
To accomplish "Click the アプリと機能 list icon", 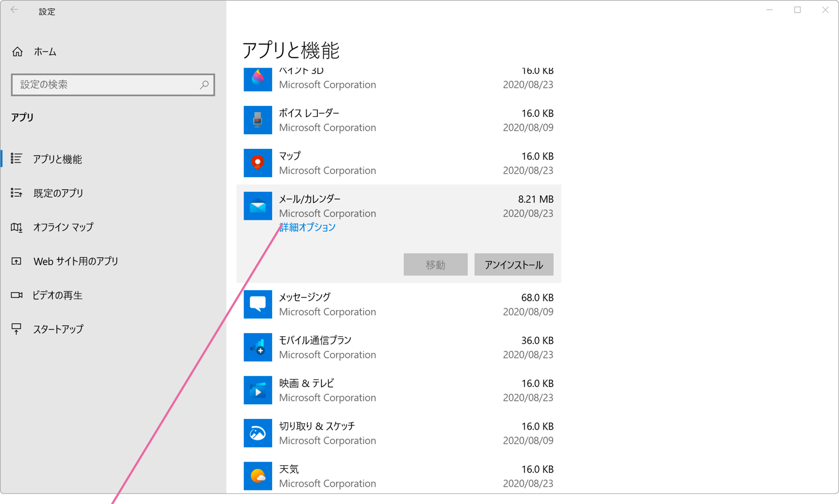I will (x=16, y=158).
